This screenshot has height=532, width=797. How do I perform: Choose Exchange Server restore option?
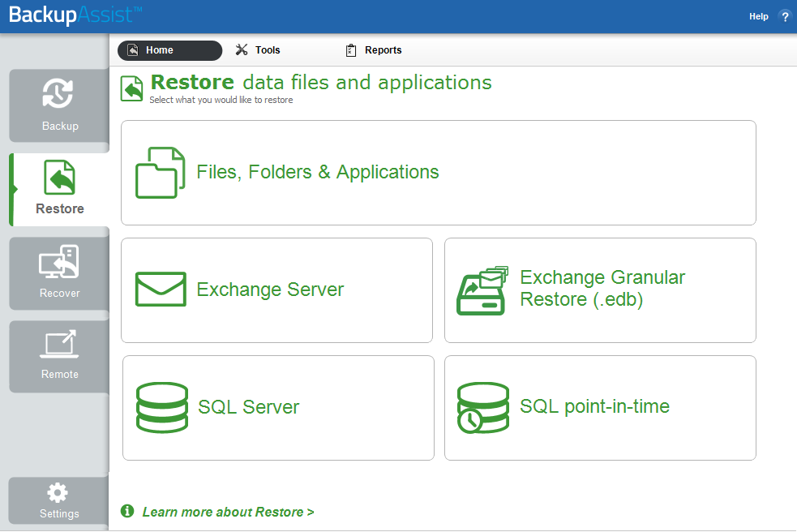[x=276, y=290]
